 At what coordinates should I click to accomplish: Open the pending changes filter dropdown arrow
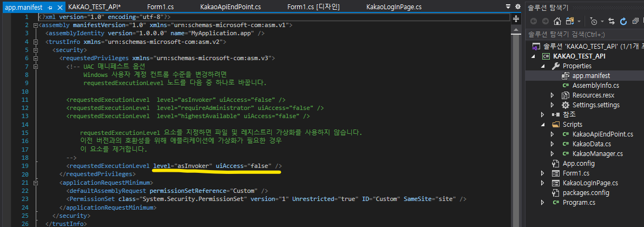(x=602, y=21)
